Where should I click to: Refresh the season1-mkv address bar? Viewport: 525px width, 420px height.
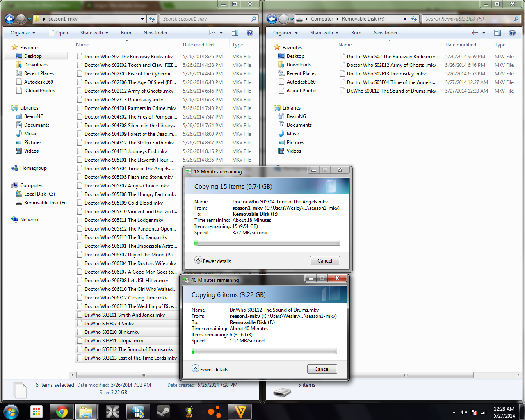(x=152, y=19)
